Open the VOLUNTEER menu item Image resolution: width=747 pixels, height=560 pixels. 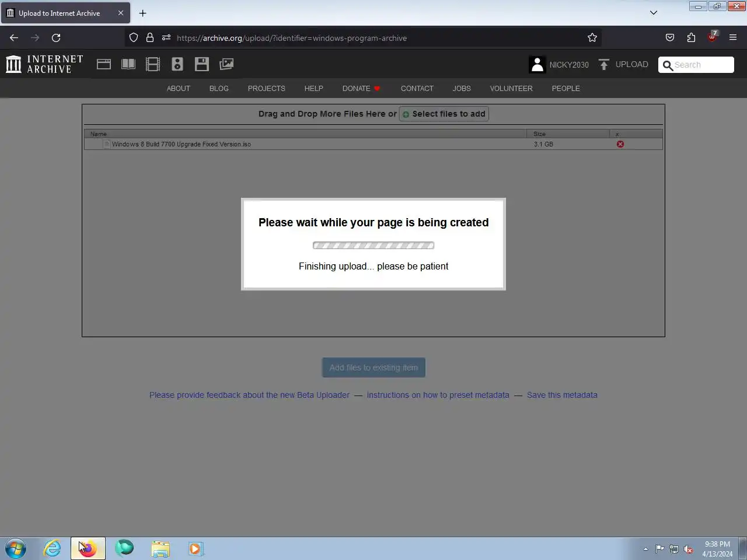tap(511, 89)
